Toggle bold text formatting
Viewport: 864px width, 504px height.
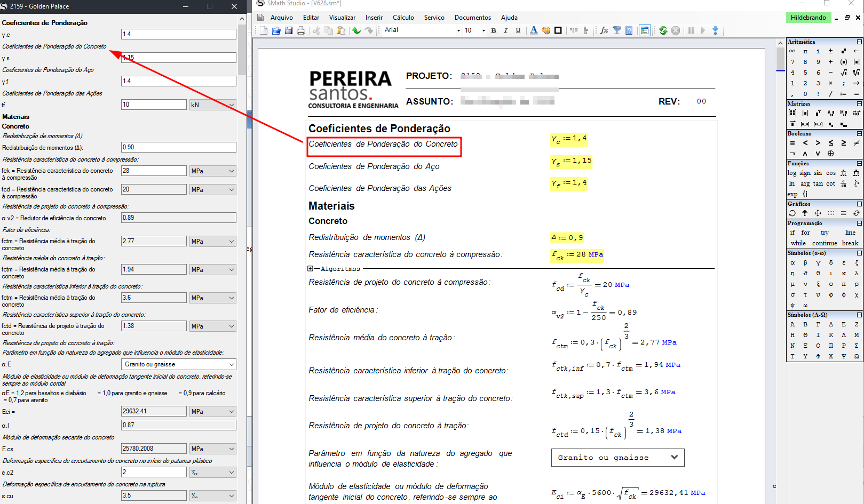(x=494, y=30)
